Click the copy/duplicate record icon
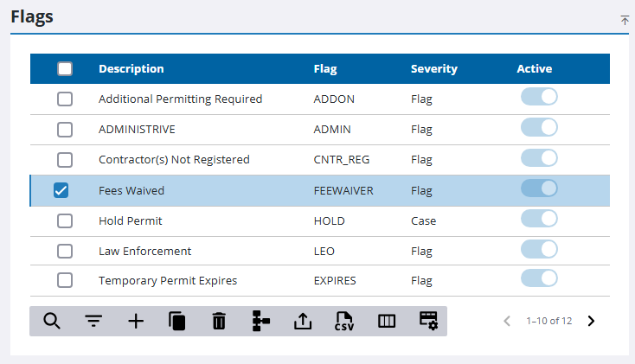This screenshot has width=635, height=364. pyautogui.click(x=177, y=321)
